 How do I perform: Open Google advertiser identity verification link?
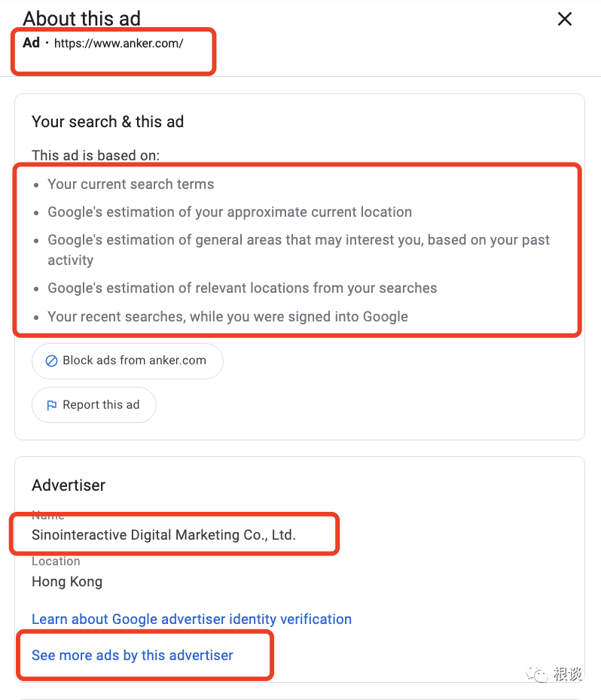tap(192, 619)
